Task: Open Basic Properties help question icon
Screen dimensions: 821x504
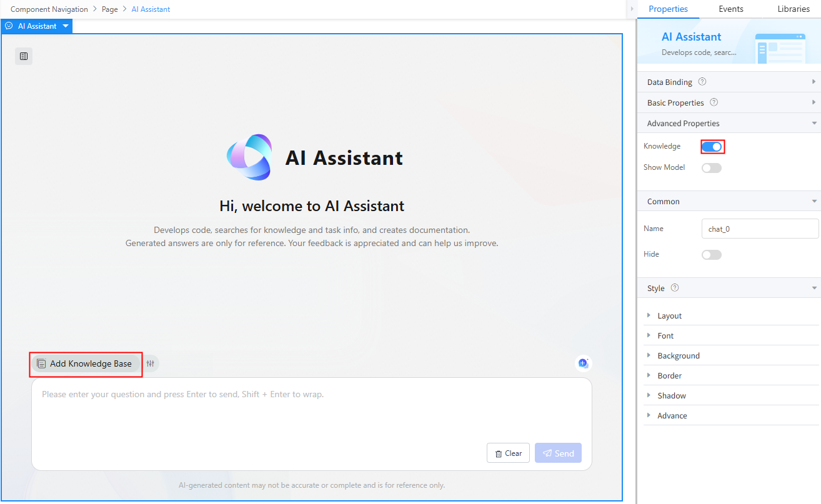Action: click(x=714, y=102)
